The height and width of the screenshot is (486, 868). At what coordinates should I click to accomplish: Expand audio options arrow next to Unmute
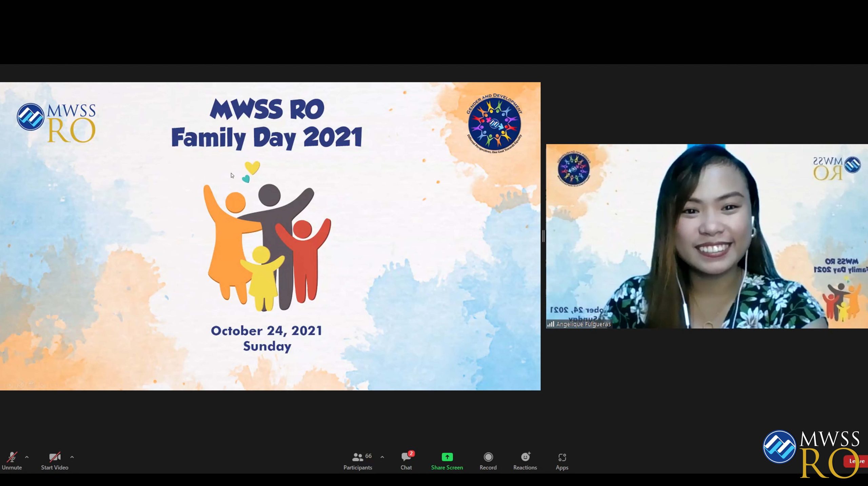[27, 457]
